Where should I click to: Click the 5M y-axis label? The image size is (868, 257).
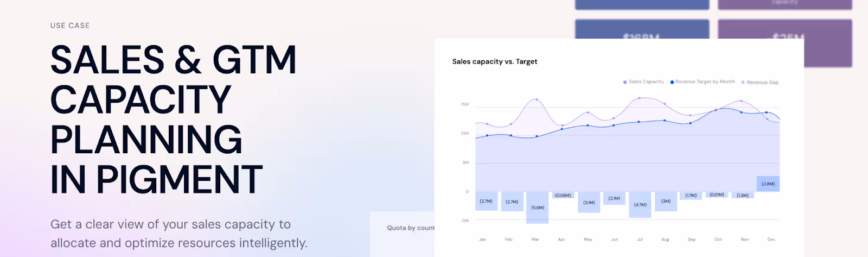tap(465, 162)
